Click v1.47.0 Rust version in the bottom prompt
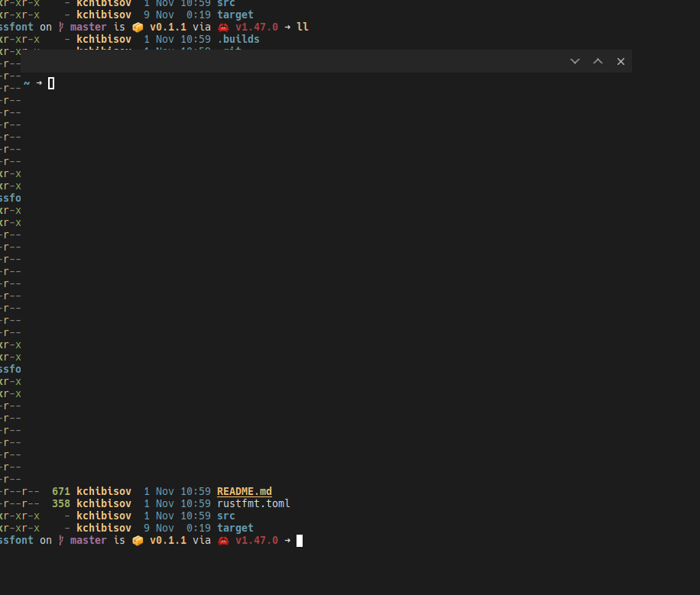This screenshot has height=595, width=700. [x=257, y=540]
